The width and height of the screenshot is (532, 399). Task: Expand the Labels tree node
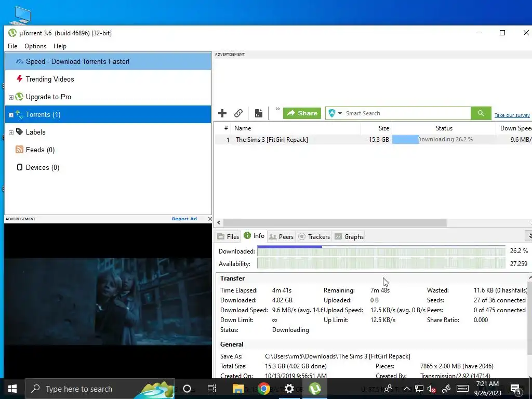pos(11,132)
